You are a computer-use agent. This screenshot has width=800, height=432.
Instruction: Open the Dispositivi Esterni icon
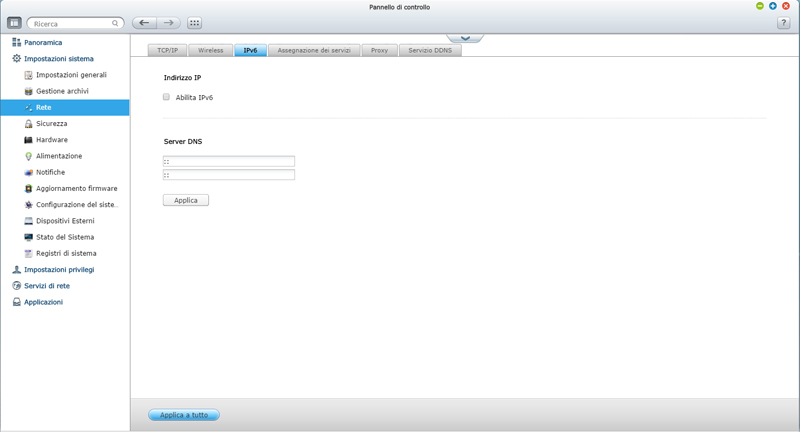[x=28, y=221]
